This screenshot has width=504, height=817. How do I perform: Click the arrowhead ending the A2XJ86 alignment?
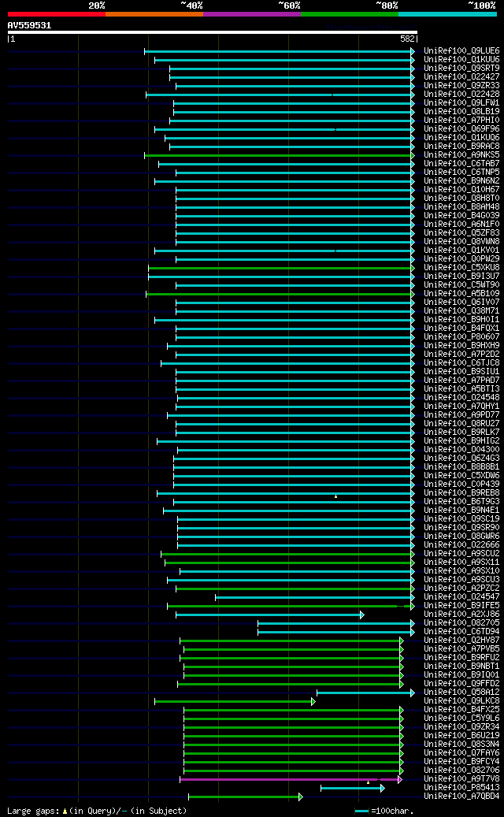coord(362,615)
